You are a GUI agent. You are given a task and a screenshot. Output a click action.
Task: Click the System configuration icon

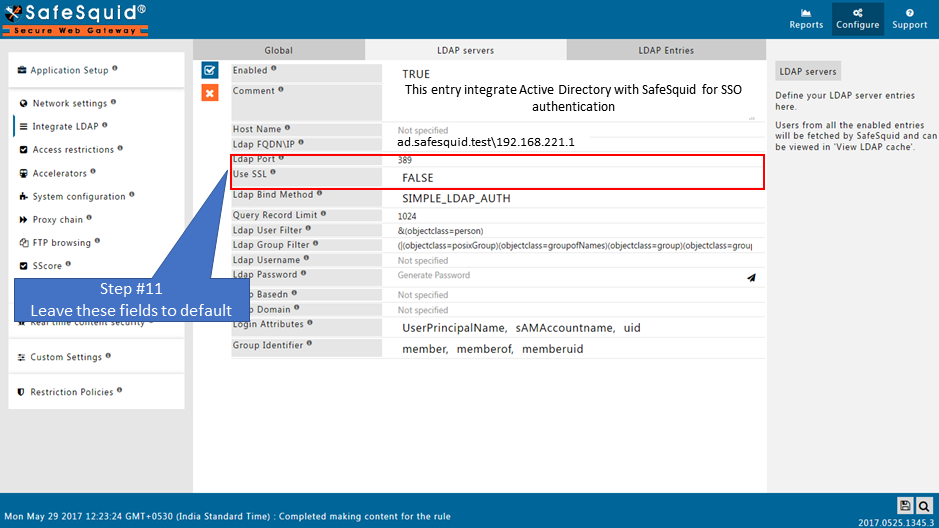[x=23, y=196]
